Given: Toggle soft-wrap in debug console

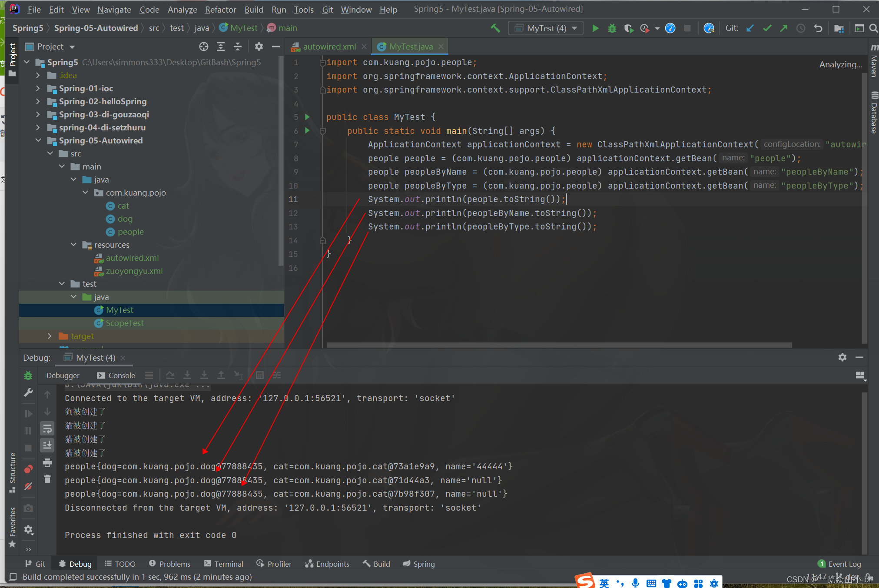Looking at the screenshot, I should coord(47,429).
